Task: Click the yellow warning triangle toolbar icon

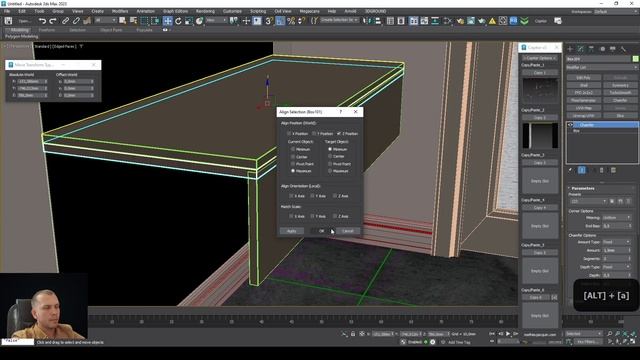Action: [x=492, y=21]
